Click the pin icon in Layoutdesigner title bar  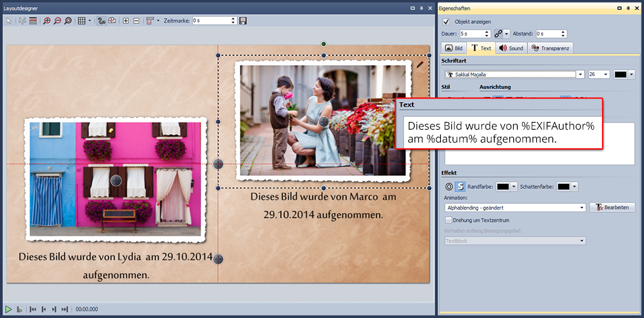(422, 8)
